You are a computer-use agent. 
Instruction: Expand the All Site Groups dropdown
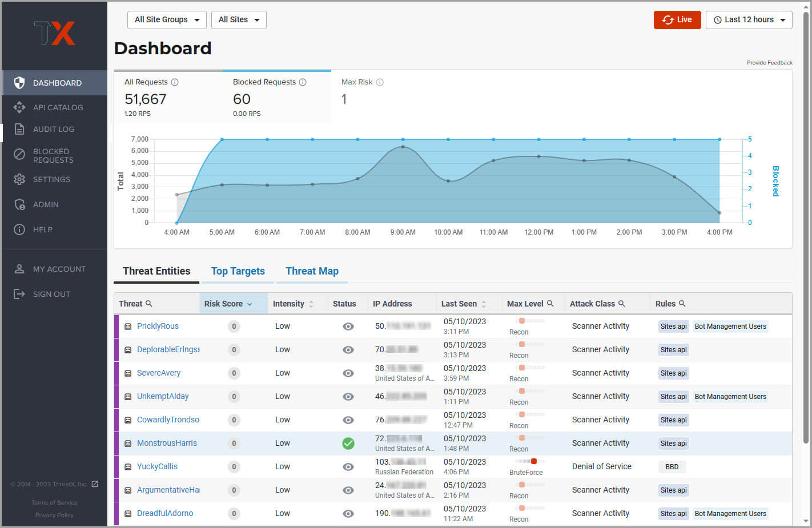[167, 20]
